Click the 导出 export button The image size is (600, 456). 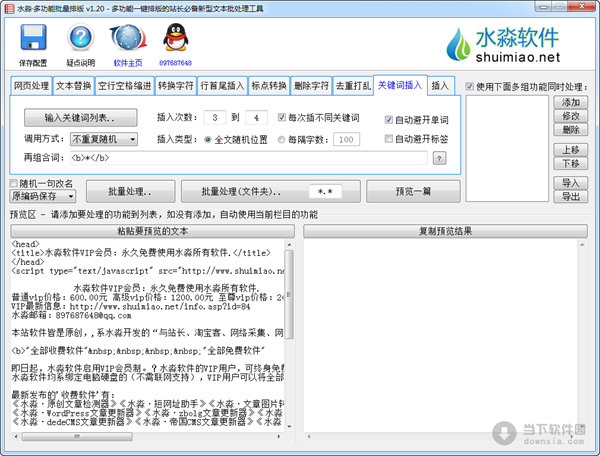571,197
